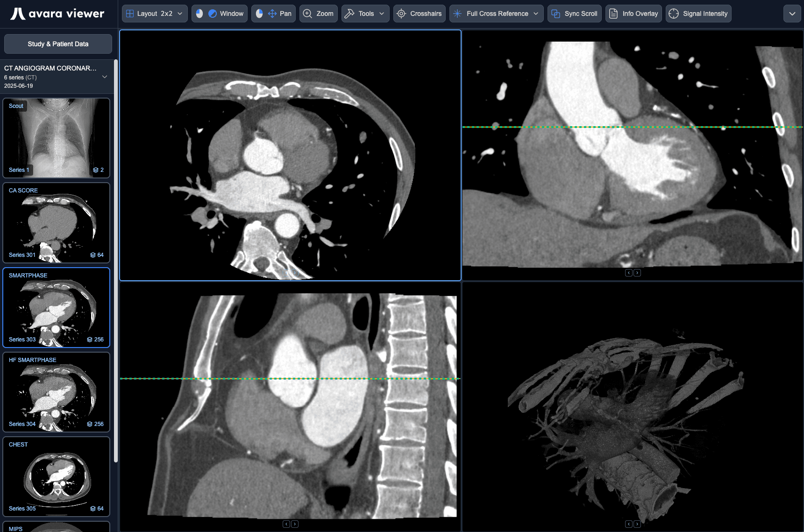The width and height of the screenshot is (804, 532).
Task: Collapse the CT Angiogram study series list
Action: click(105, 77)
